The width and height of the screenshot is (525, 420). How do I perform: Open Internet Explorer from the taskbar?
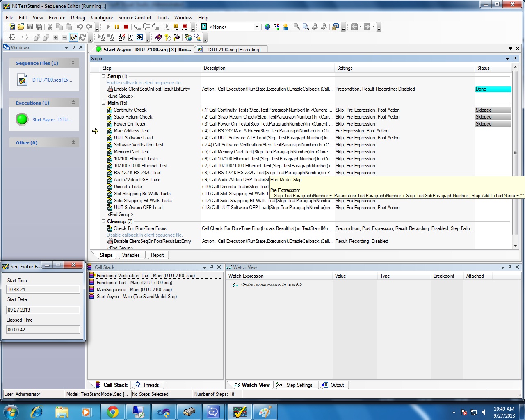click(37, 412)
